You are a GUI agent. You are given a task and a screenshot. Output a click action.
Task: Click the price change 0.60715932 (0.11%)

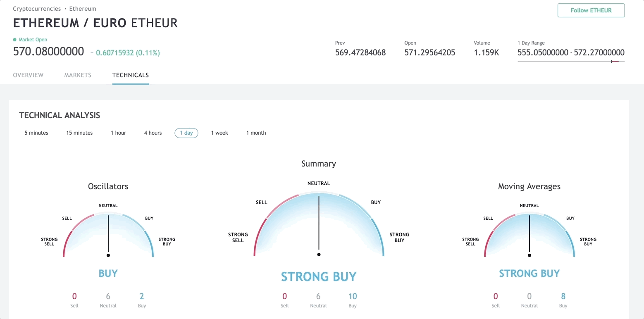coord(128,53)
